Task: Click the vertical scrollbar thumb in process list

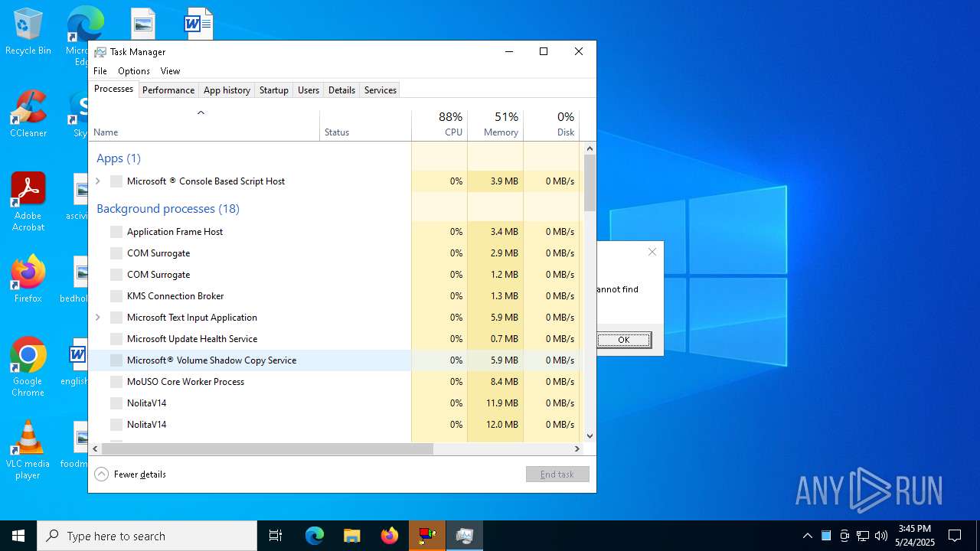Action: (590, 183)
